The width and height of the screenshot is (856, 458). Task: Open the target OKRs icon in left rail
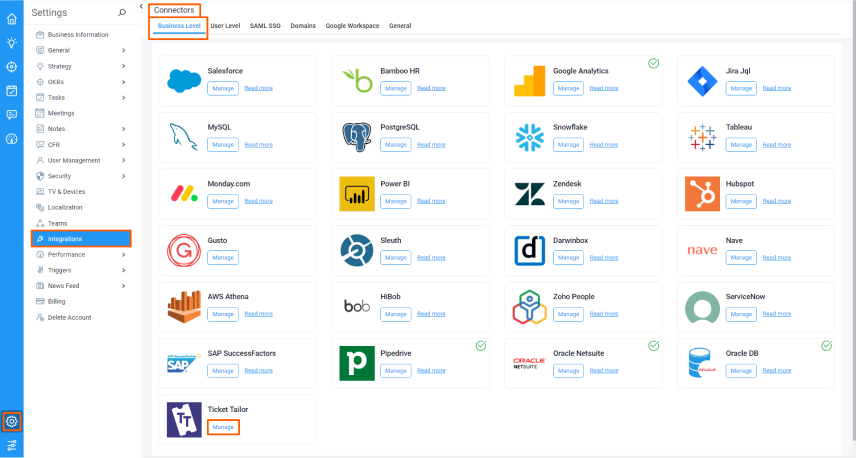pos(11,67)
